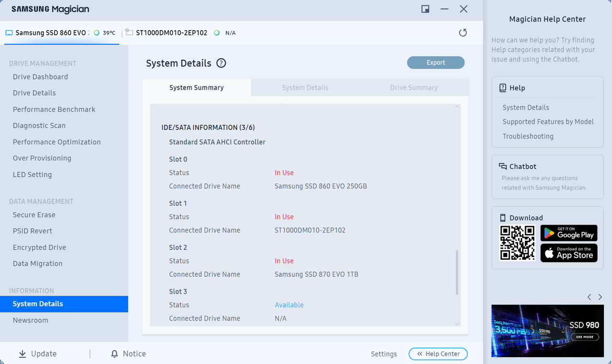This screenshot has width=612, height=364.
Task: Open the Download on the App Store badge
Action: (x=569, y=253)
